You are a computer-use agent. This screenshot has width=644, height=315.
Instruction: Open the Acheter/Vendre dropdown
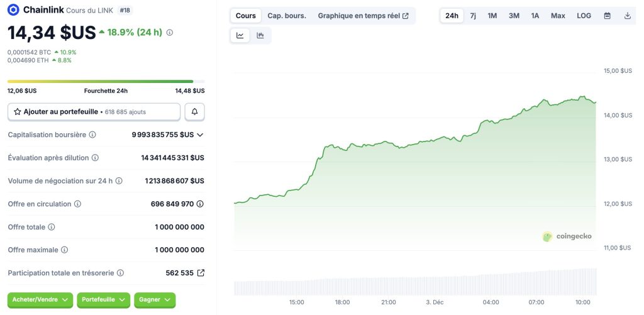(40, 301)
